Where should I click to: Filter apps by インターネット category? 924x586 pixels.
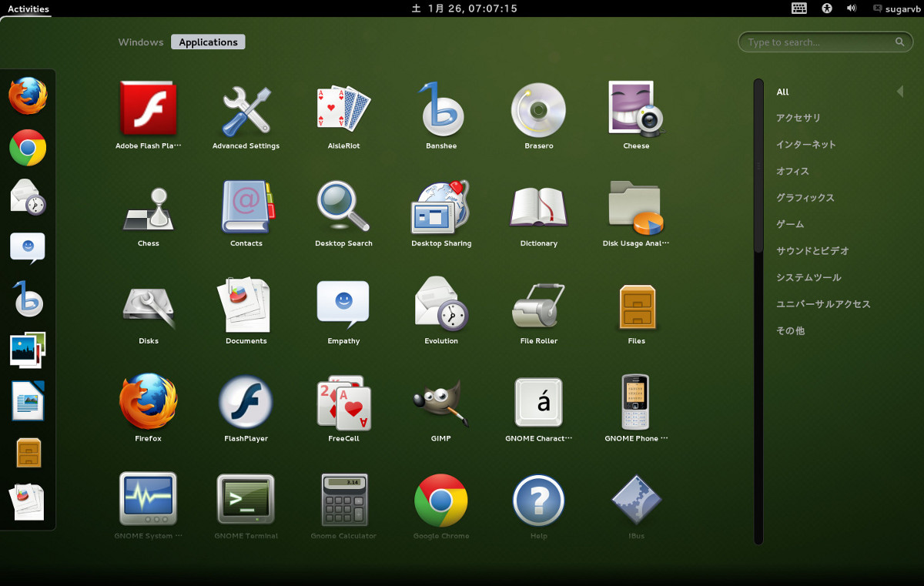(x=806, y=145)
